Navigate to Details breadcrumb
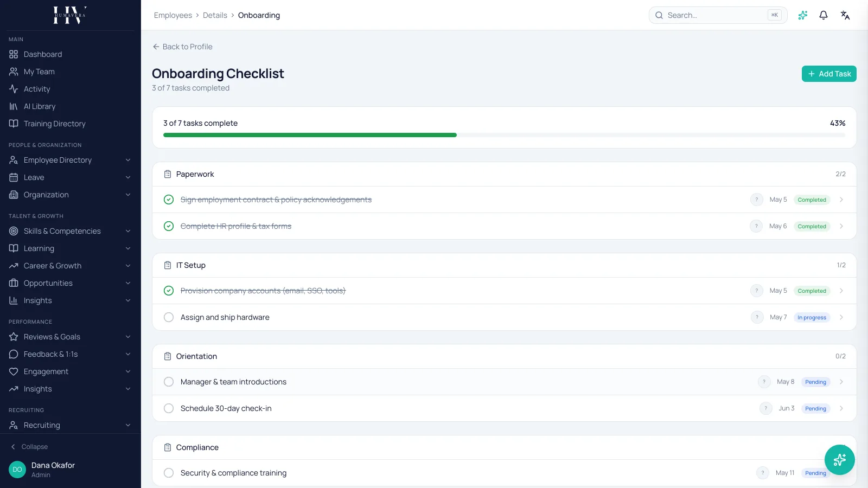This screenshot has height=488, width=868. (x=215, y=15)
